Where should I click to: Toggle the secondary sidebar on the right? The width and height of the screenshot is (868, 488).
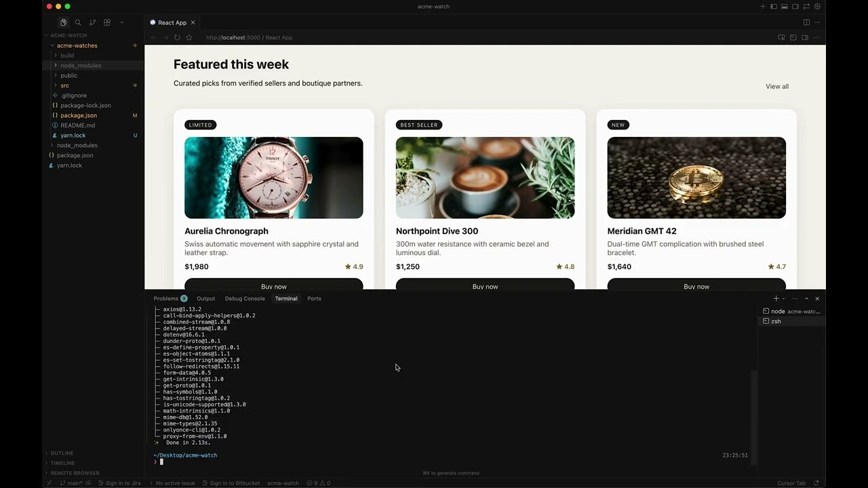click(x=795, y=7)
